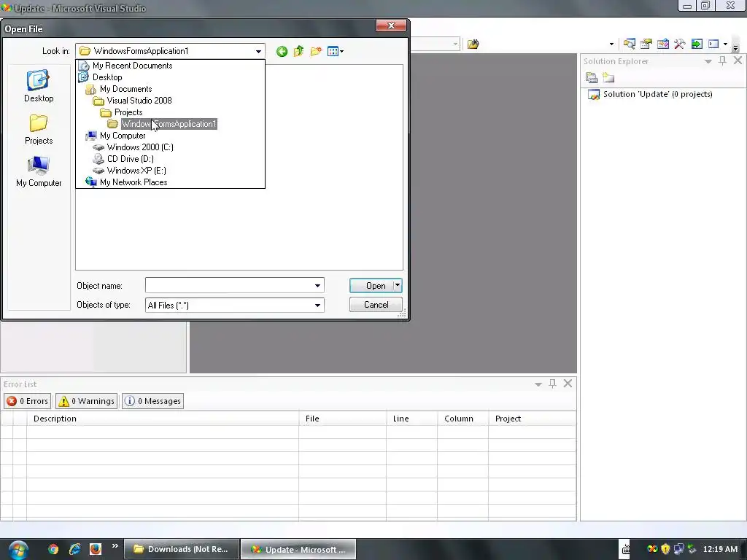Image resolution: width=747 pixels, height=560 pixels.
Task: Select the CD Drive (D:) entry
Action: tap(130, 159)
